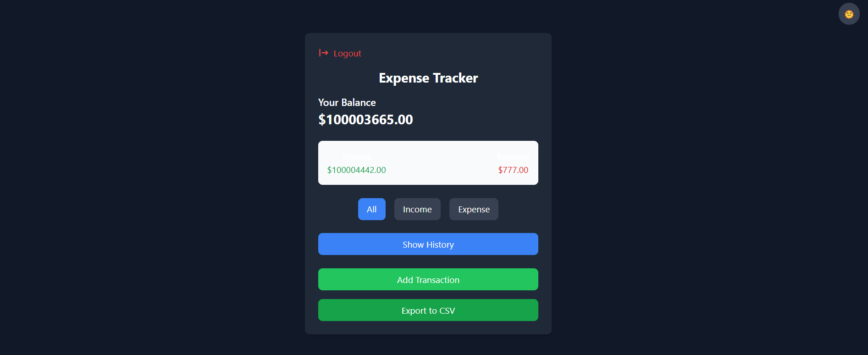Switch to the Income filter tab
This screenshot has height=355, width=868.
click(417, 209)
